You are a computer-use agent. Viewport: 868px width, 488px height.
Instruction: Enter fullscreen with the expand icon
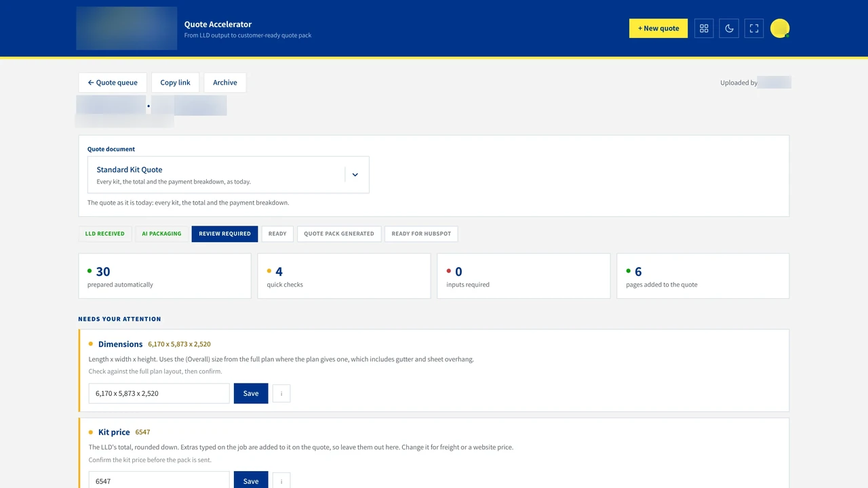pyautogui.click(x=754, y=28)
